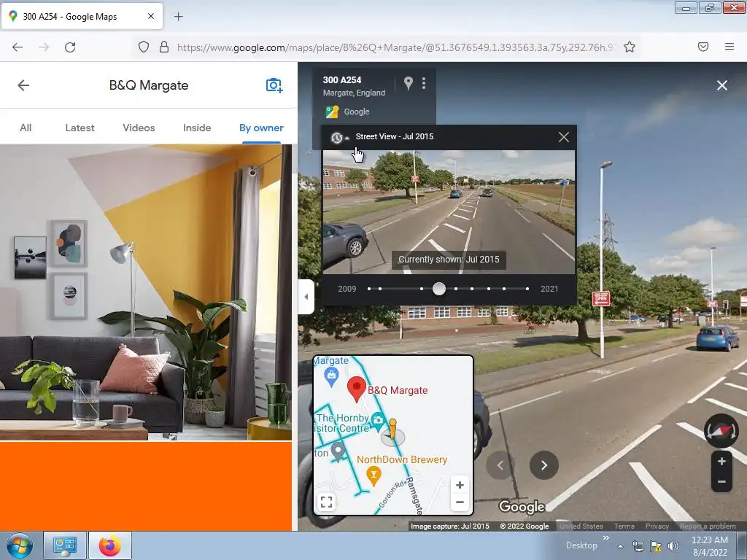Click the volume speaker tray icon
The height and width of the screenshot is (560, 747).
tap(673, 546)
